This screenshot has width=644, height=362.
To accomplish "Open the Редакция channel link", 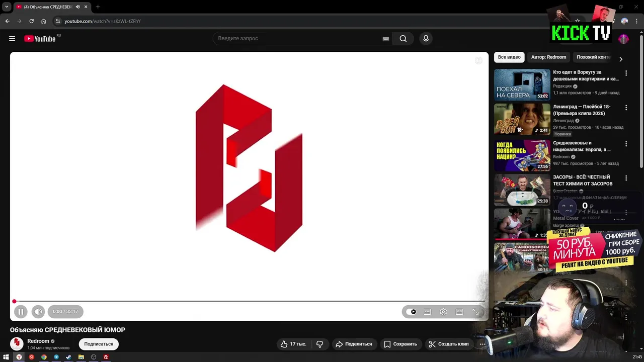I will [x=562, y=86].
